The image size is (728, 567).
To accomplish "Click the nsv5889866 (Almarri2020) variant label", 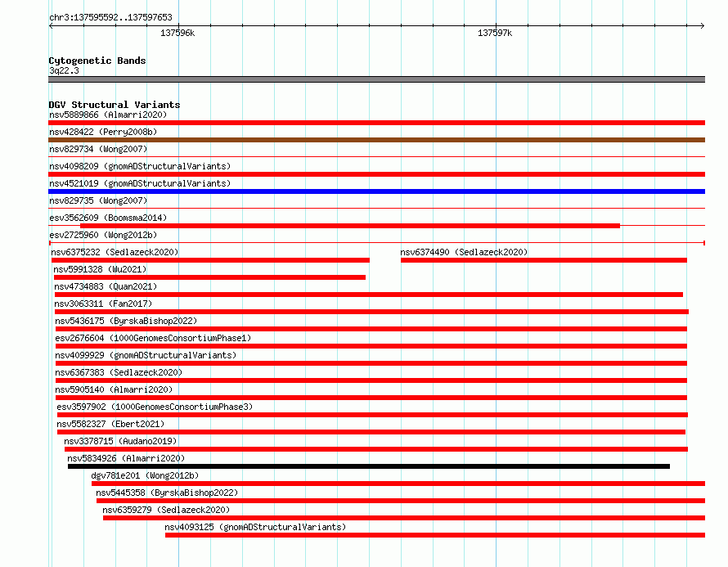I will [108, 115].
